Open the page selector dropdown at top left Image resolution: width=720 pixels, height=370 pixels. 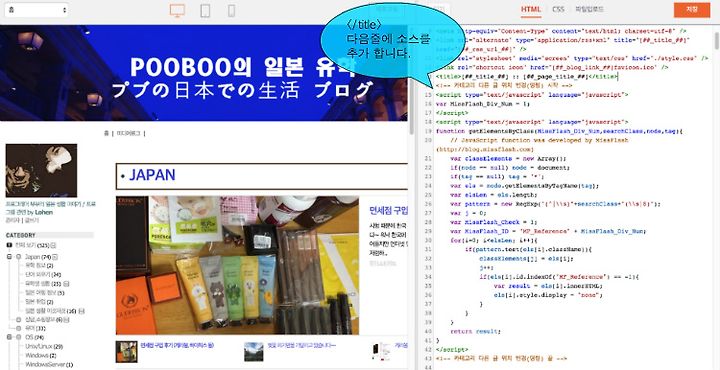[x=36, y=10]
